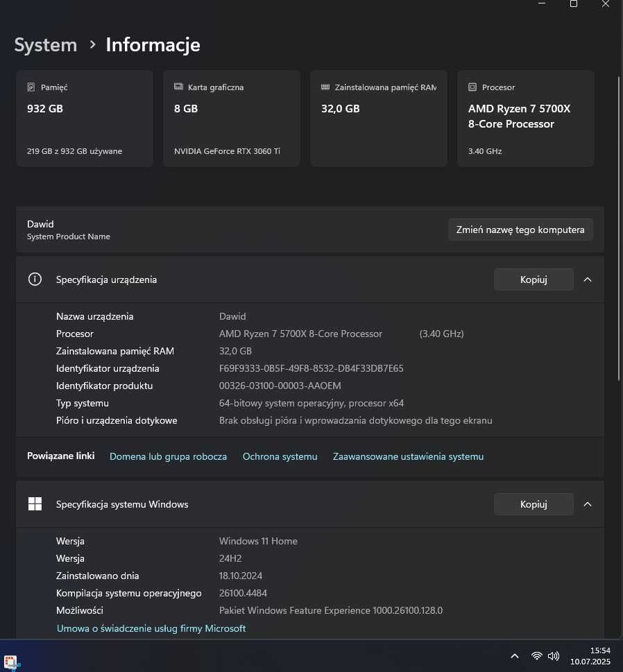Screen dimensions: 623x672
Task: Click the Karta graficzna card icon
Action: point(178,87)
